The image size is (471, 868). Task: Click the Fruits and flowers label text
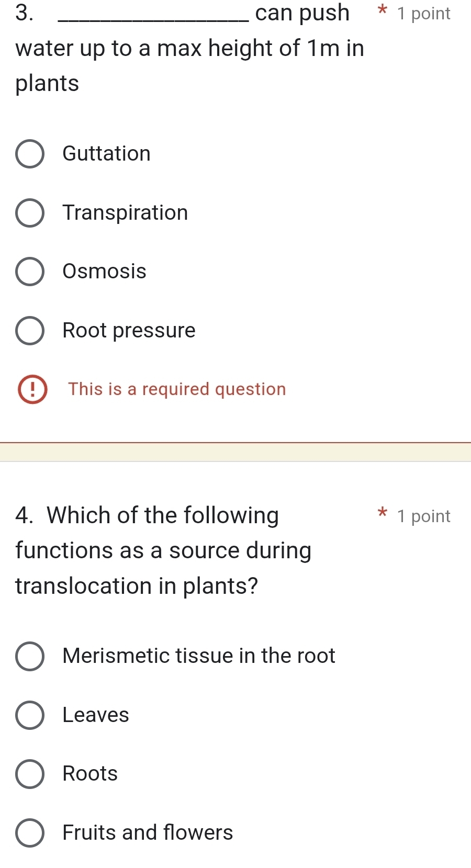(x=147, y=832)
